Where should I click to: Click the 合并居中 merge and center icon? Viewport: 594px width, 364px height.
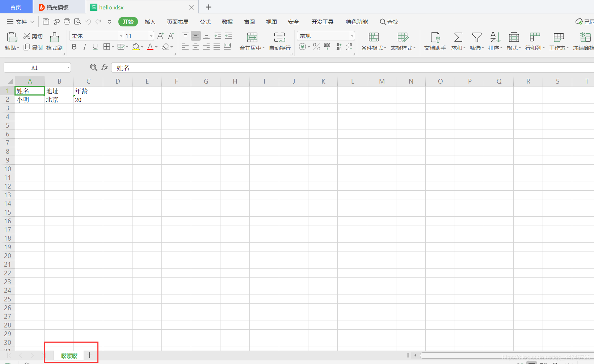[252, 37]
